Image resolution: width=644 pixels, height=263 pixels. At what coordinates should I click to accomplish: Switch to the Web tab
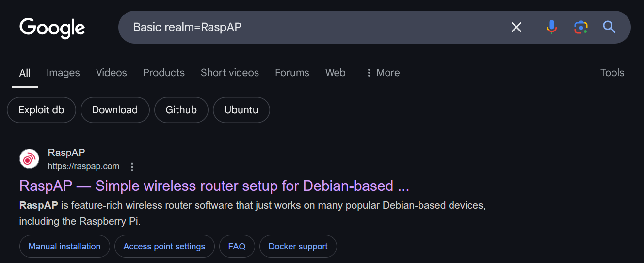336,73
